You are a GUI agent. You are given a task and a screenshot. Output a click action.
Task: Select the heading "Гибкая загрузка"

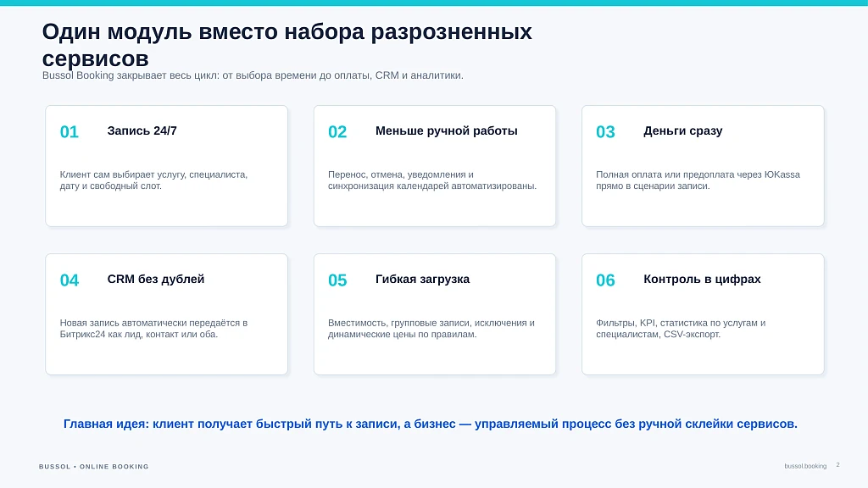tap(422, 279)
